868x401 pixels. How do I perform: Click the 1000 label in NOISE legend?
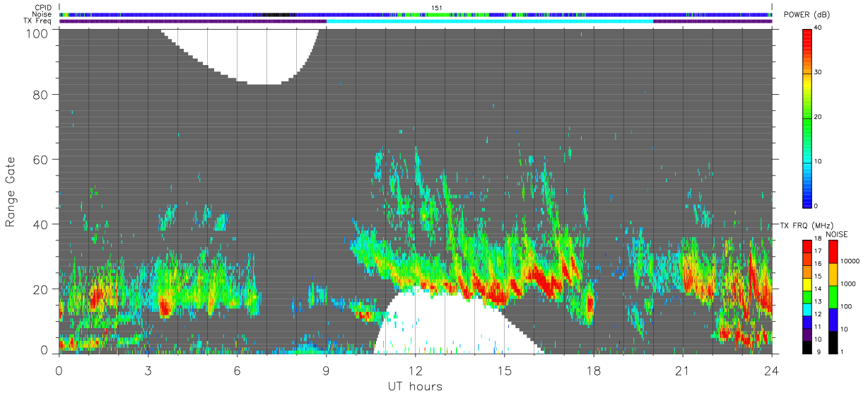click(849, 284)
